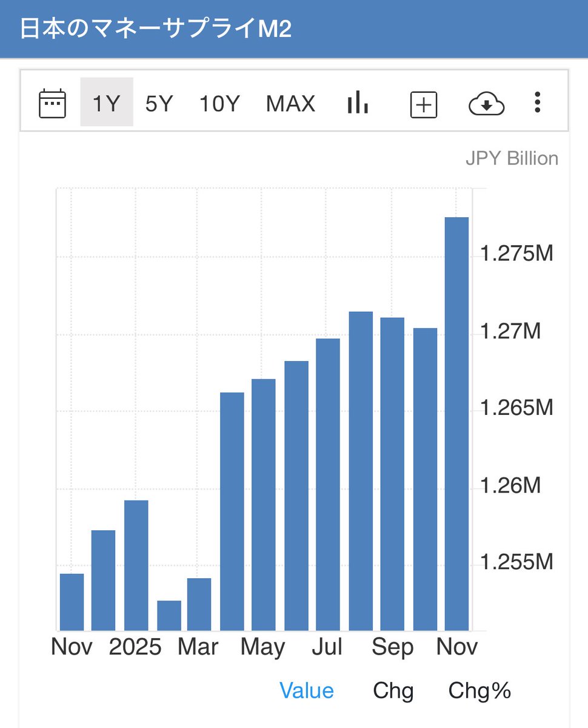Image resolution: width=588 pixels, height=728 pixels.
Task: Select the 1Y range button
Action: [x=107, y=103]
